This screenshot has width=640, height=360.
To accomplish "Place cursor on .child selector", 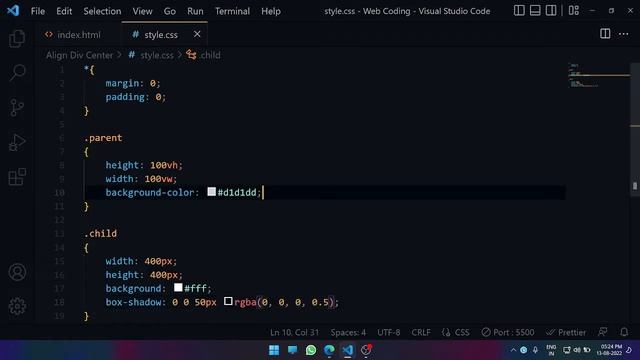I will click(100, 233).
